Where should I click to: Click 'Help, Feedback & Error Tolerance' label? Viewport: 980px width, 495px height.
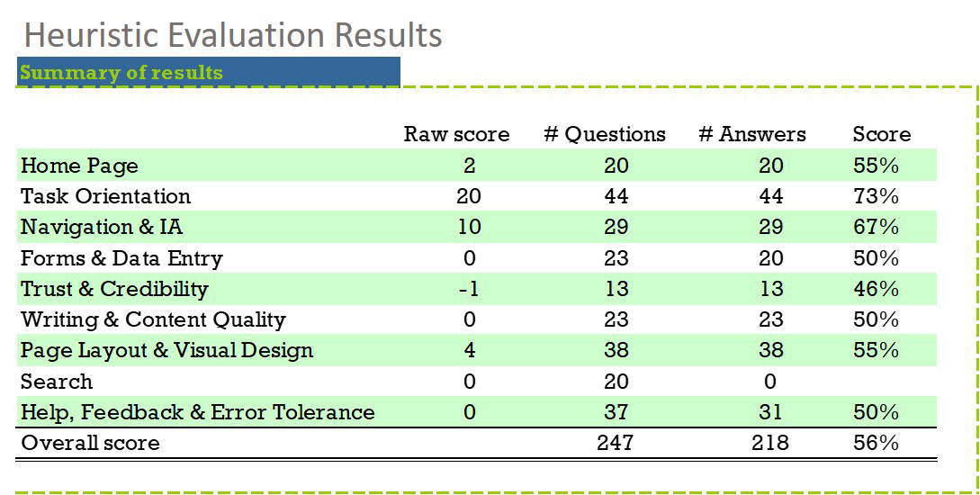[197, 412]
